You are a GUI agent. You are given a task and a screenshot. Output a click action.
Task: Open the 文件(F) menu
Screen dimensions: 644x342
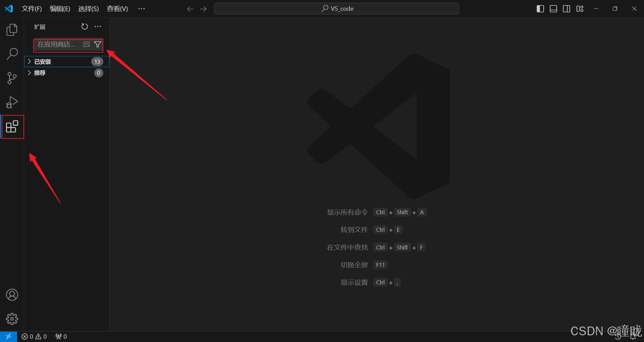[x=32, y=9]
